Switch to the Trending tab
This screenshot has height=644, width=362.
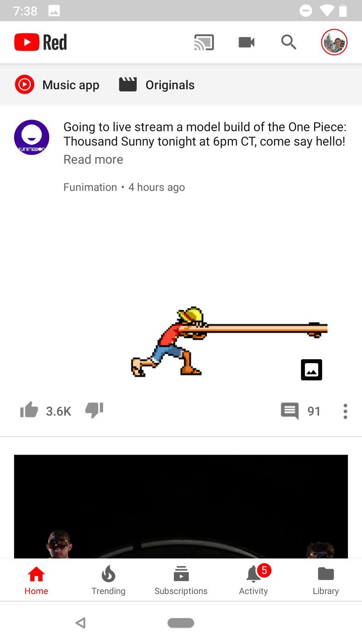(109, 580)
